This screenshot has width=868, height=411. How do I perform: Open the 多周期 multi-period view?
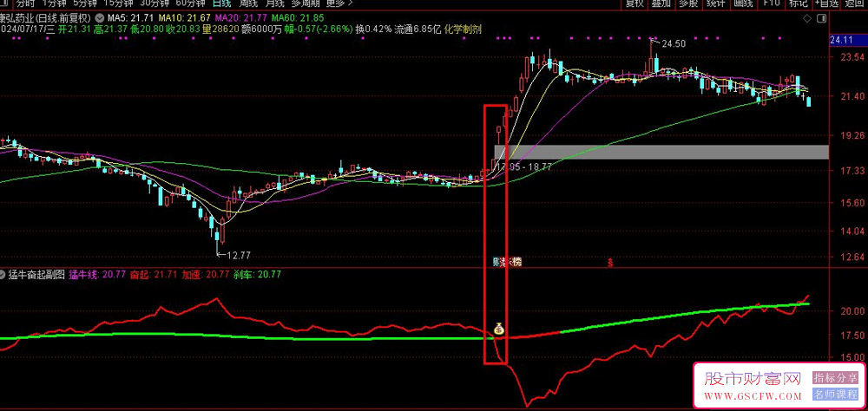(305, 3)
